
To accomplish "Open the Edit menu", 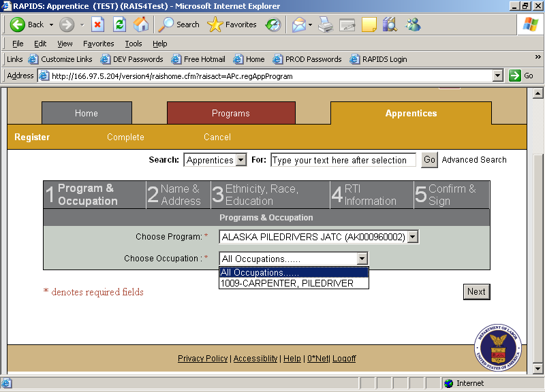I will click(40, 44).
